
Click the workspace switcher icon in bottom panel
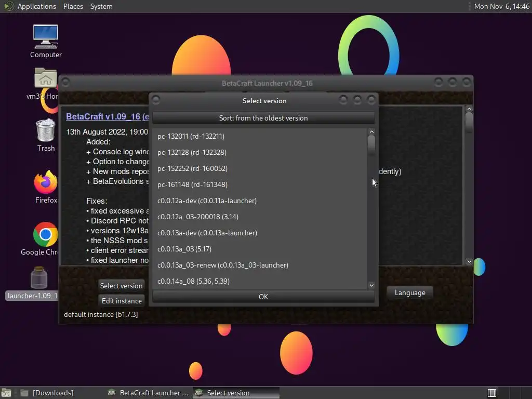[x=491, y=393]
